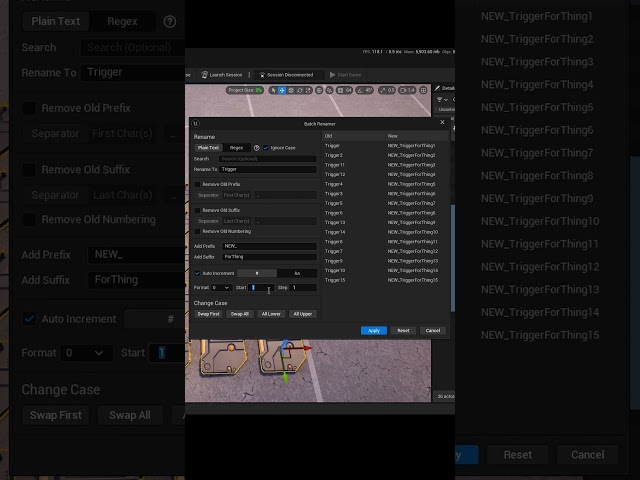Select the scale tool icon in viewport toolbar

308,90
